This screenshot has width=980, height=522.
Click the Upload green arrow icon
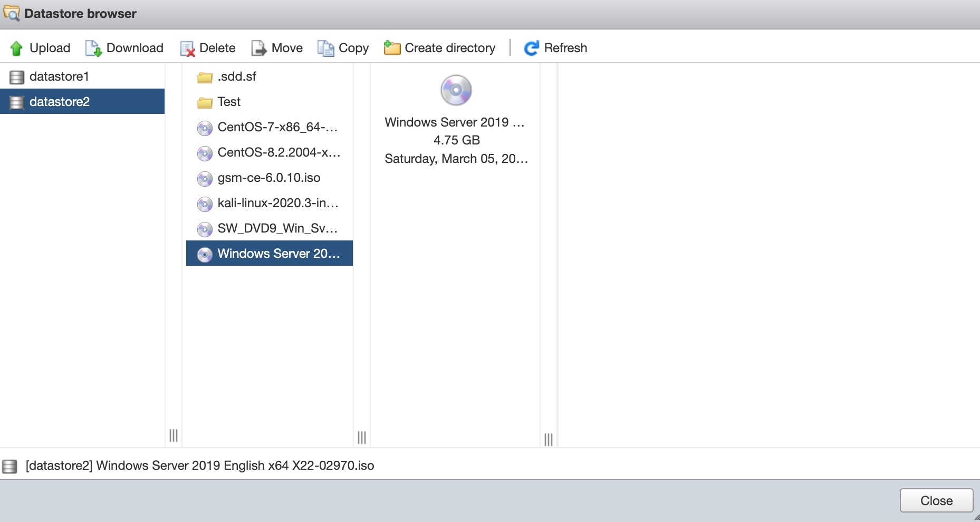coord(16,49)
